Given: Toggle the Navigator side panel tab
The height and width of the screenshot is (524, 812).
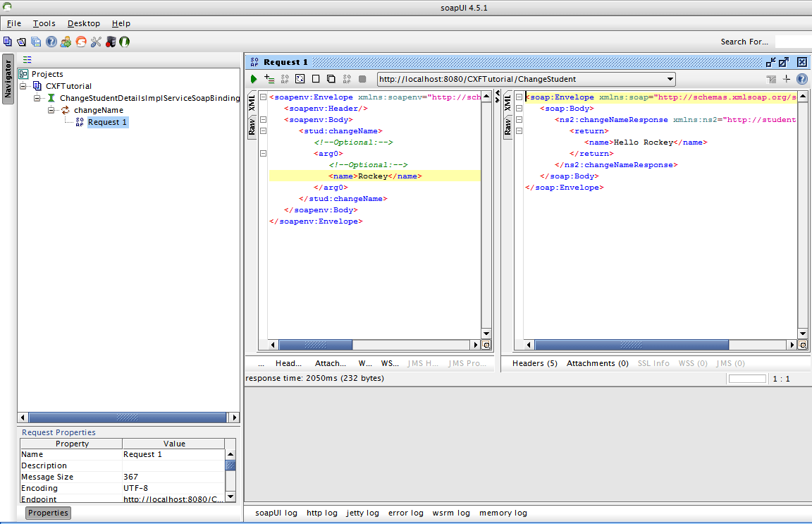Looking at the screenshot, I should (x=8, y=78).
